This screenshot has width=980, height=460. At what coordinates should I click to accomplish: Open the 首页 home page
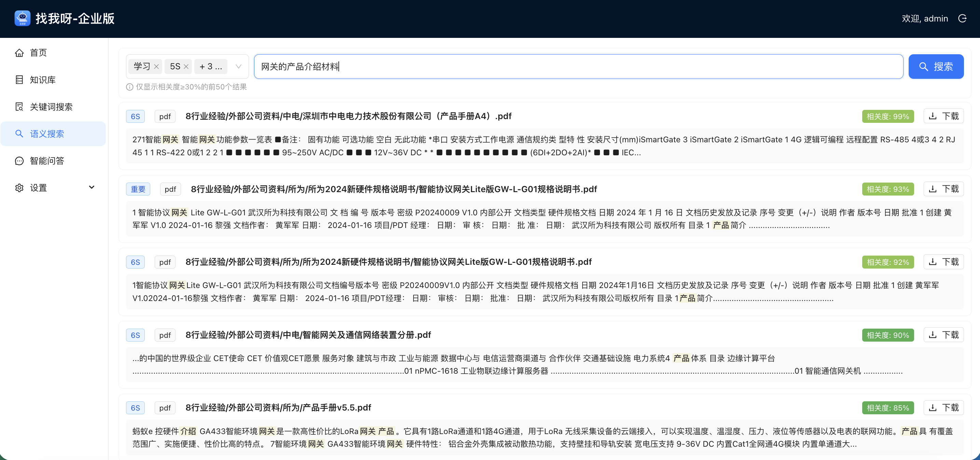(x=39, y=53)
